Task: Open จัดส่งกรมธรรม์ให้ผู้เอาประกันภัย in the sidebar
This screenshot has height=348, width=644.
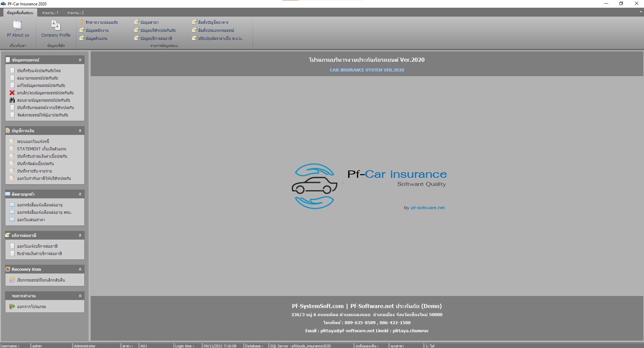Action: pos(39,115)
